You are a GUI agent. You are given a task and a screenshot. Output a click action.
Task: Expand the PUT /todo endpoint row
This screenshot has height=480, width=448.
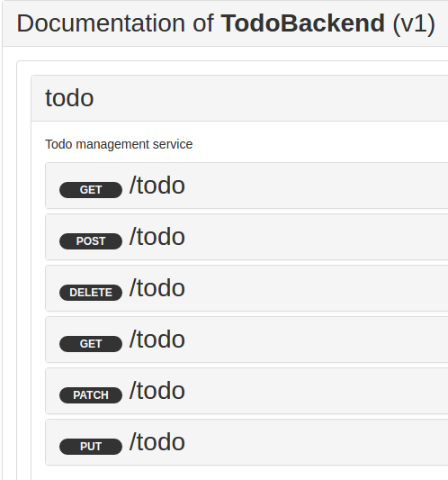(x=246, y=442)
